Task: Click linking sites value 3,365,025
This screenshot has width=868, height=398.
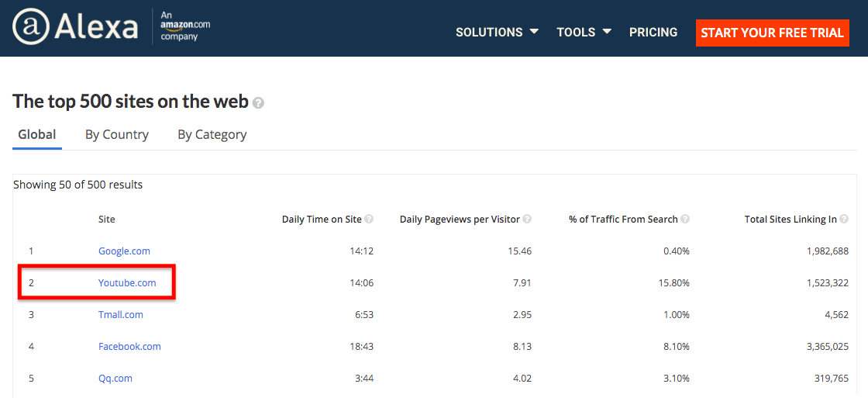Action: coord(828,347)
